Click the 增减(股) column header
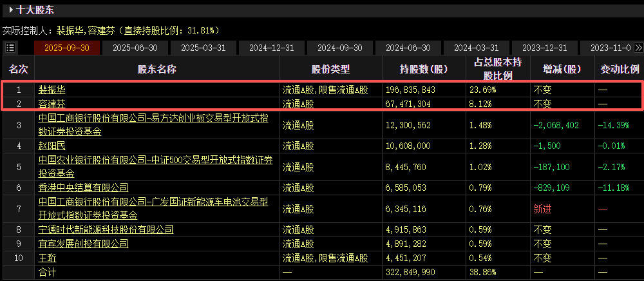644x281 pixels. 562,69
